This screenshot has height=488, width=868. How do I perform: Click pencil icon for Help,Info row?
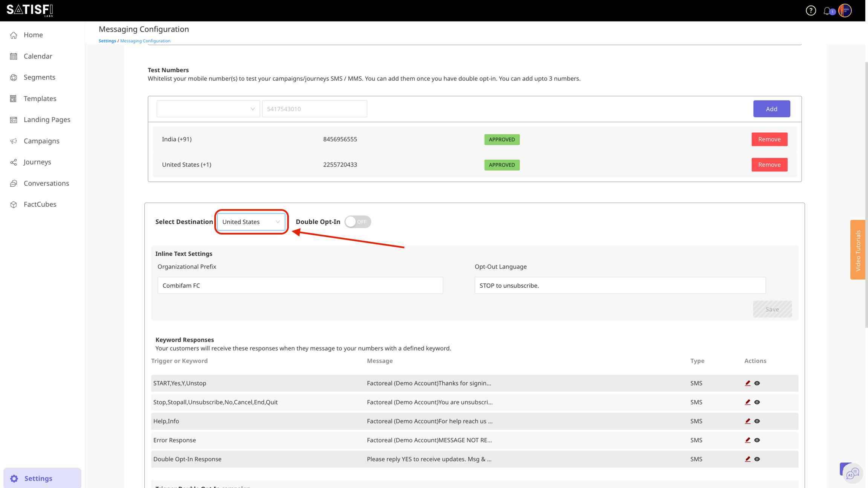pos(747,421)
